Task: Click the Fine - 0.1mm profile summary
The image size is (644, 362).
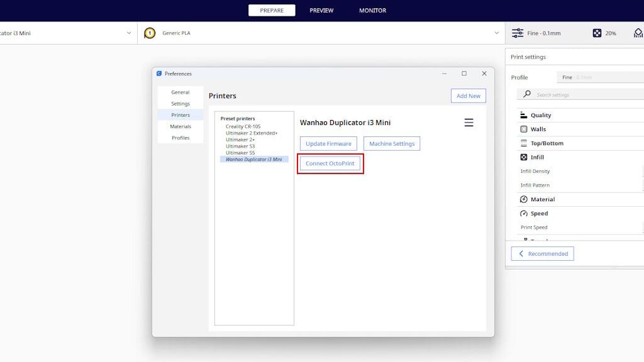Action: click(544, 33)
